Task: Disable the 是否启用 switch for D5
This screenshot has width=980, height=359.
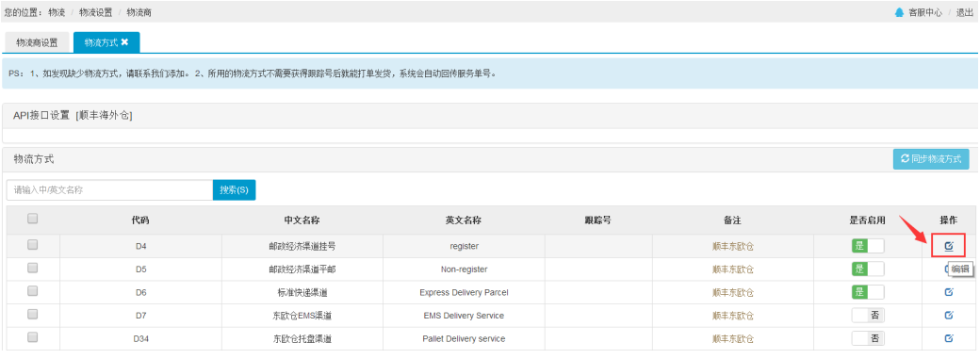Action: [x=868, y=269]
